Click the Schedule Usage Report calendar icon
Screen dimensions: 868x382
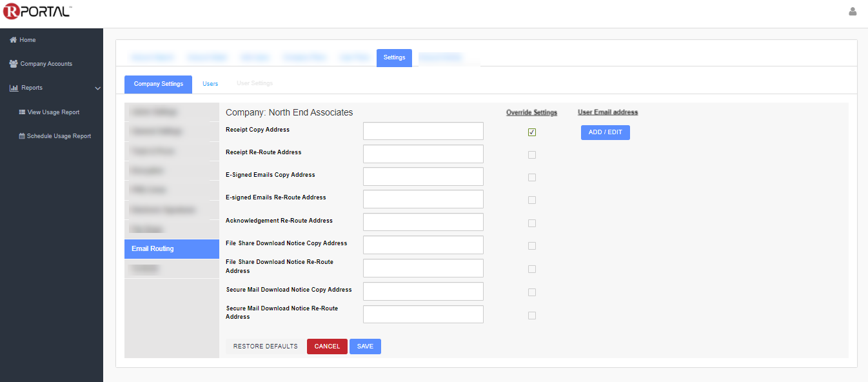click(23, 136)
